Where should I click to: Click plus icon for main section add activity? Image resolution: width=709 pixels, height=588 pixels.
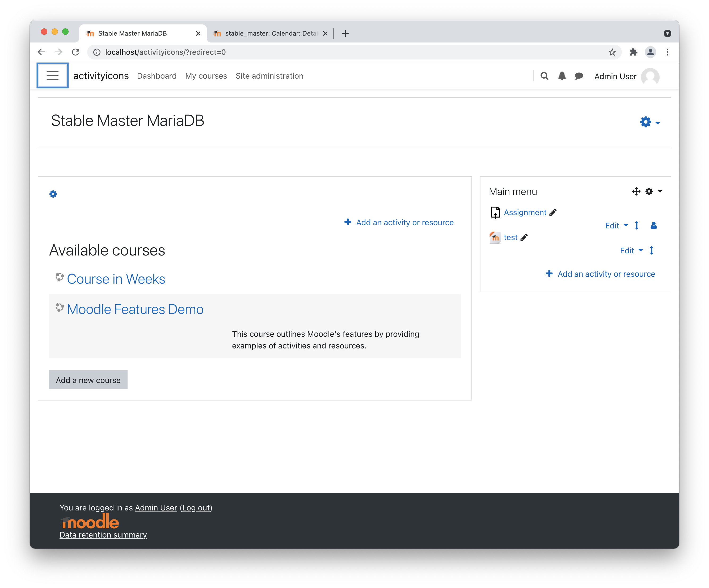[348, 222]
